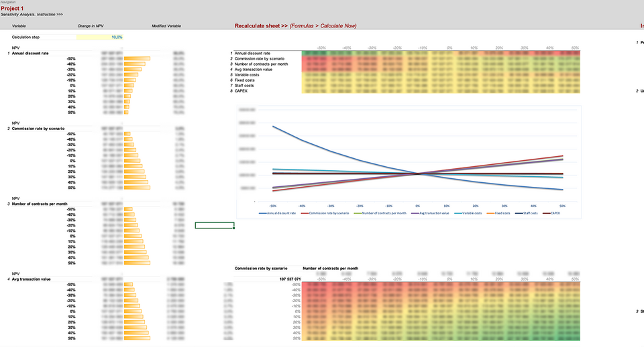Click the Staff costs legend entry

pyautogui.click(x=535, y=213)
